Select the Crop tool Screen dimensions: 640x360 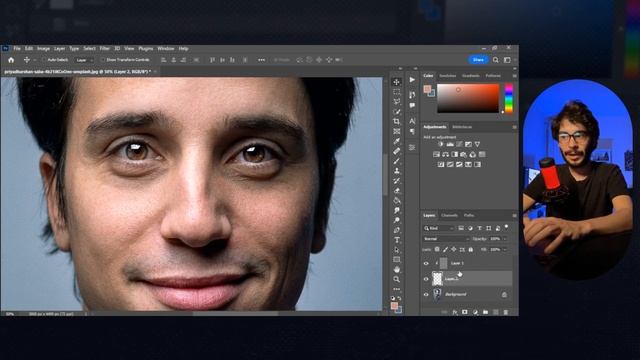click(396, 122)
